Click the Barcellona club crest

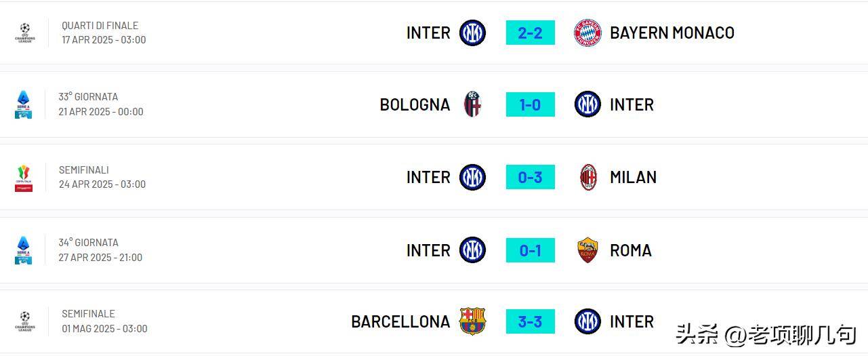click(x=472, y=321)
